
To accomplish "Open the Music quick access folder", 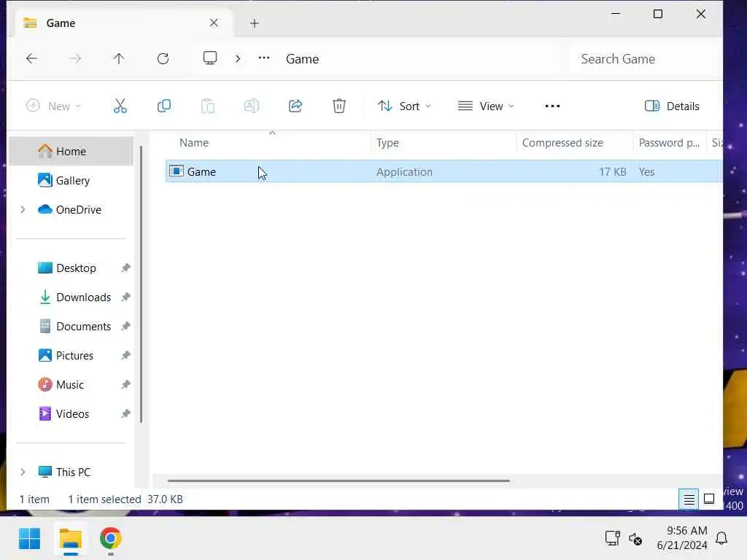I will tap(69, 385).
